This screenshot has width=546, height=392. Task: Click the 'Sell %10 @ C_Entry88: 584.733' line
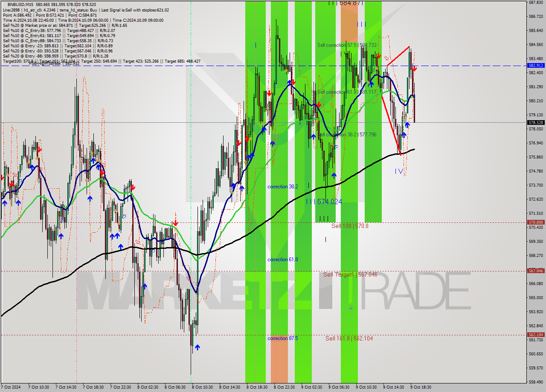coord(58,40)
